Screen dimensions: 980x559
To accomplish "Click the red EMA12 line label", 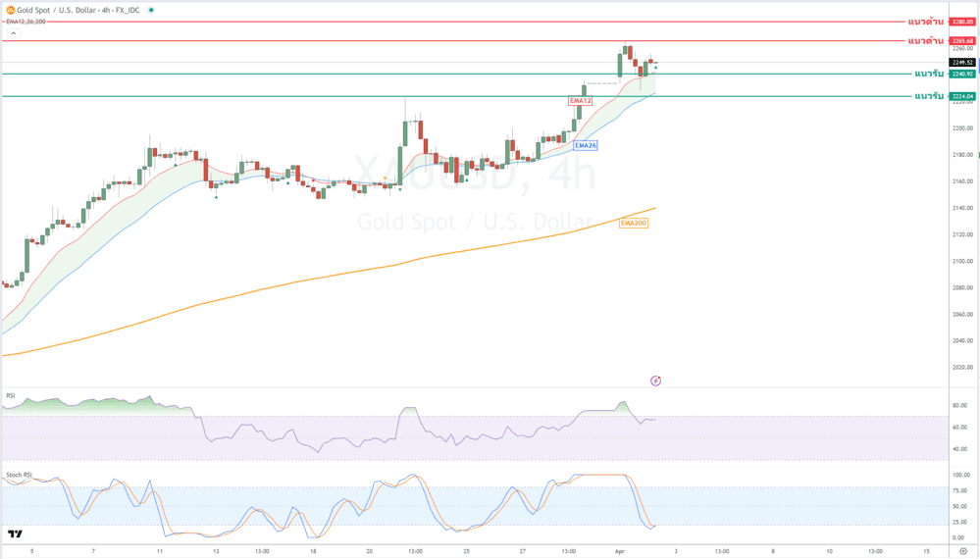I will click(580, 101).
